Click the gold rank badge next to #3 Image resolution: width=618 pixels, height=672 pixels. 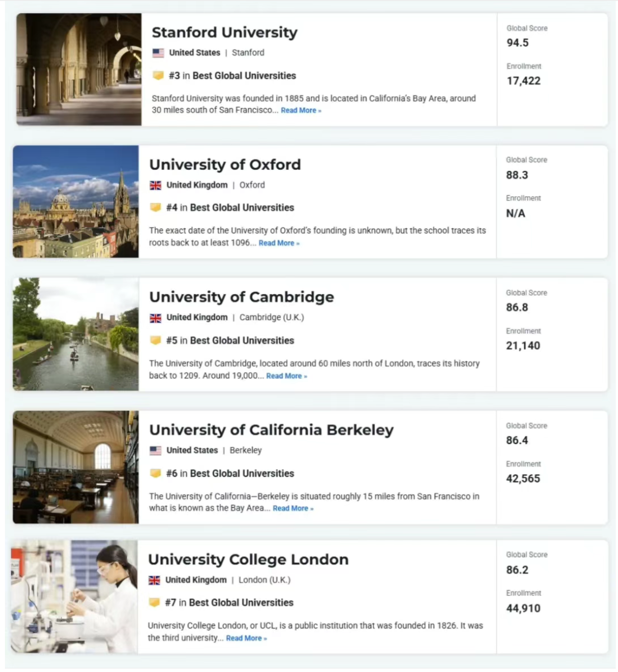pos(158,75)
